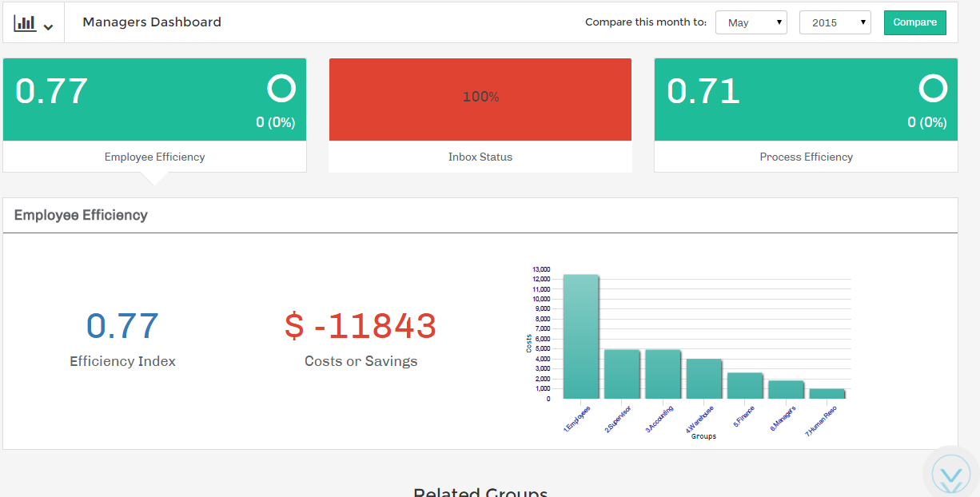Expand the chevron beside the chart icon
The height and width of the screenshot is (497, 980).
point(49,27)
